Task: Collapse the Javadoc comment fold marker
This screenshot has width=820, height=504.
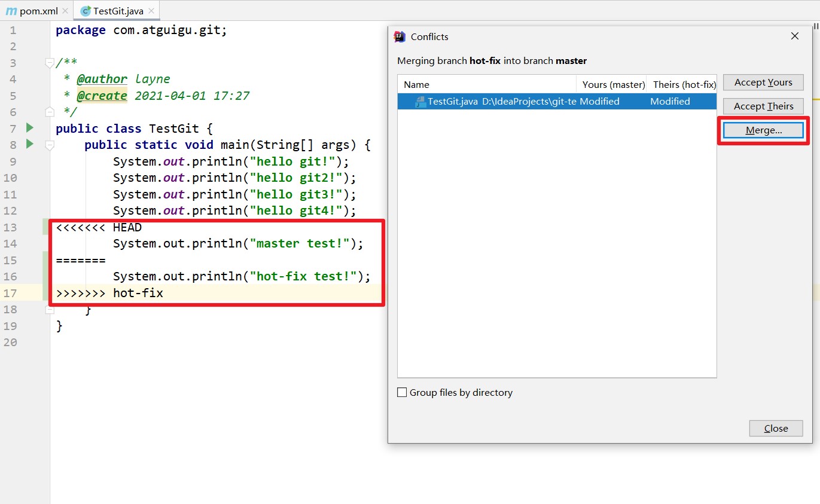Action: (50, 62)
